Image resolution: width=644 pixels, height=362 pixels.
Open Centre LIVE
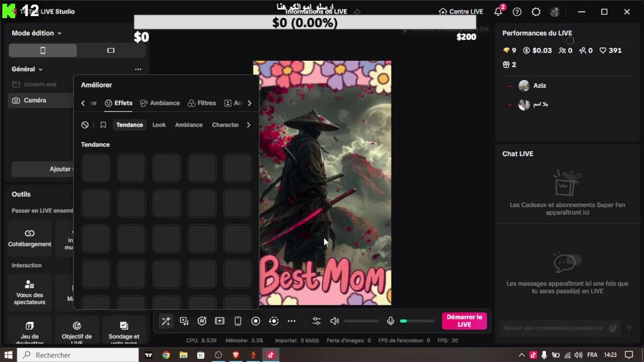coord(461,12)
